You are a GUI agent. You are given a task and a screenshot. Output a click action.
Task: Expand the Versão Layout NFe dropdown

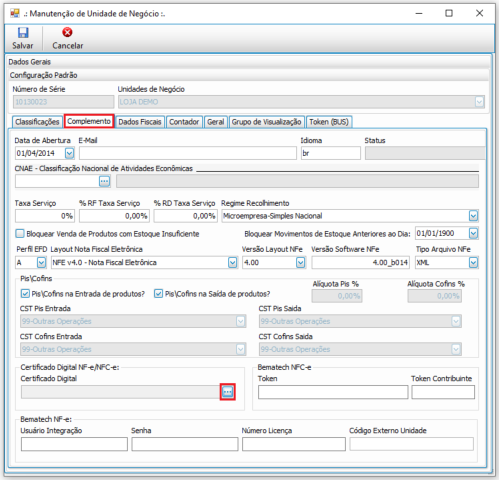[x=300, y=263]
